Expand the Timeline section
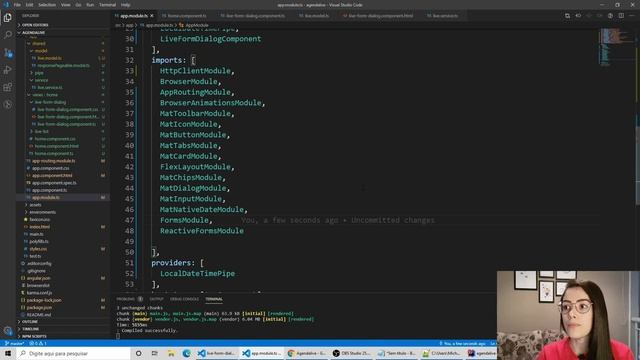Viewport: 640px width, 360px height. point(63,329)
